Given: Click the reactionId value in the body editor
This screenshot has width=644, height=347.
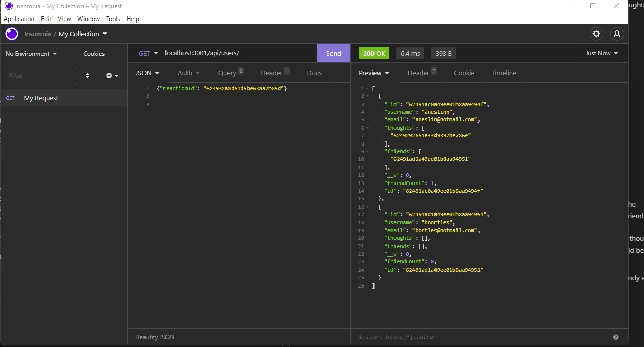Looking at the screenshot, I should [244, 89].
